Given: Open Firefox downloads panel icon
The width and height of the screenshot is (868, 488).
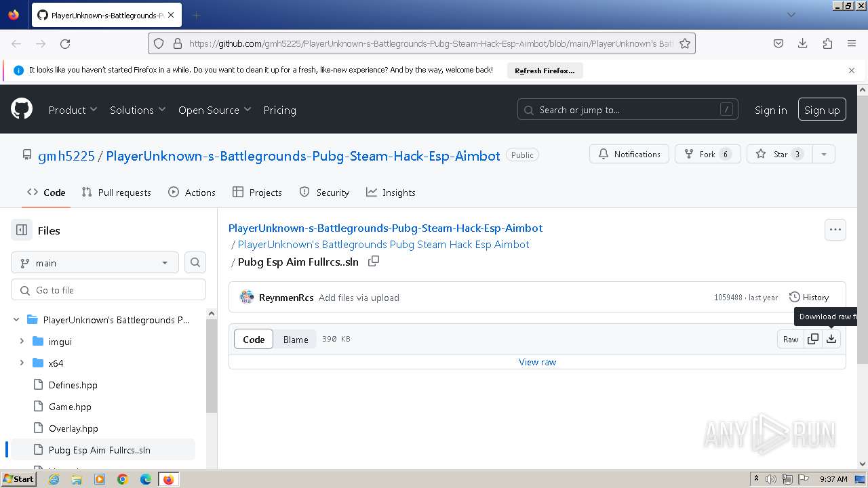Looking at the screenshot, I should [803, 43].
